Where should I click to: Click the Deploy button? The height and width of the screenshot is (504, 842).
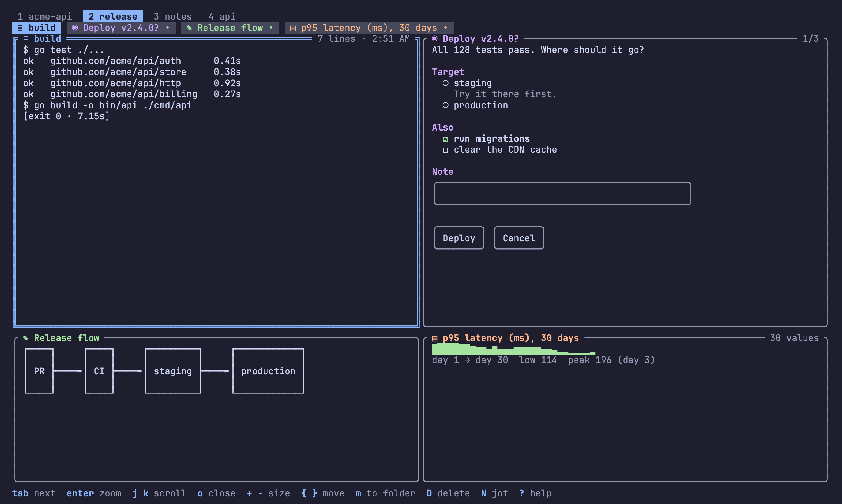(459, 238)
